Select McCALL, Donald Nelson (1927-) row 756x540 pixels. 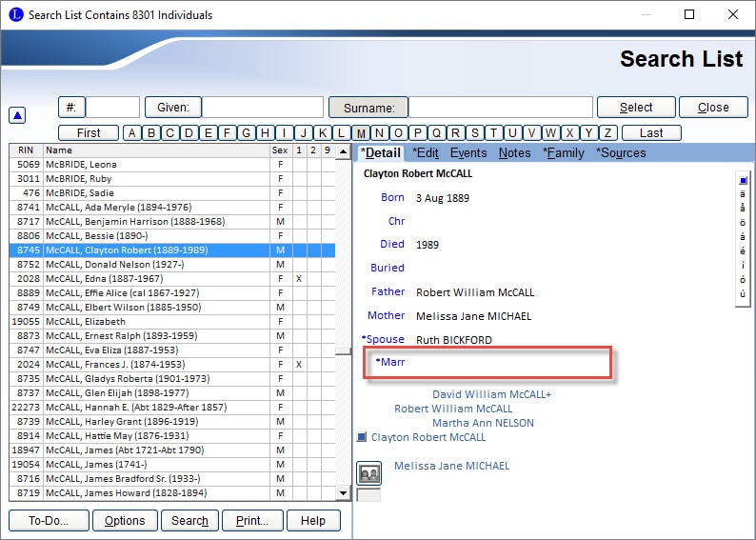point(172,264)
